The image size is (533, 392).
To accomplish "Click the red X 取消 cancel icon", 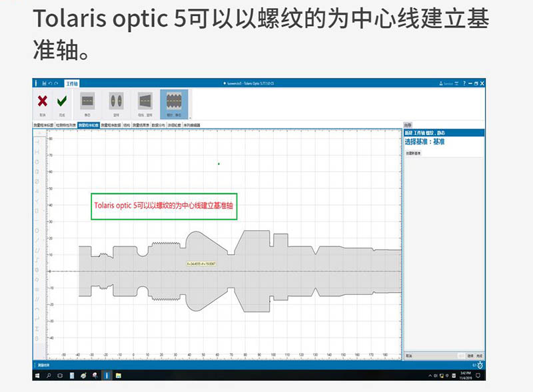I will click(x=42, y=102).
